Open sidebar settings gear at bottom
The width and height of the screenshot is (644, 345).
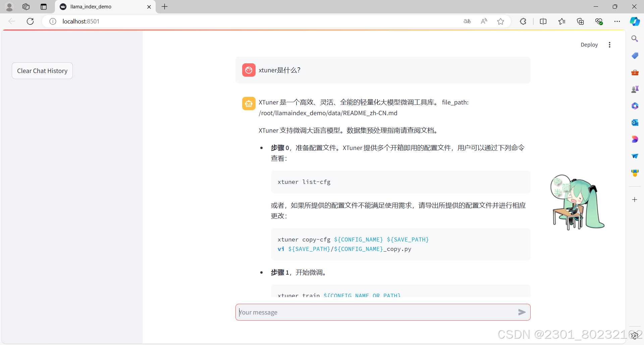click(x=634, y=335)
